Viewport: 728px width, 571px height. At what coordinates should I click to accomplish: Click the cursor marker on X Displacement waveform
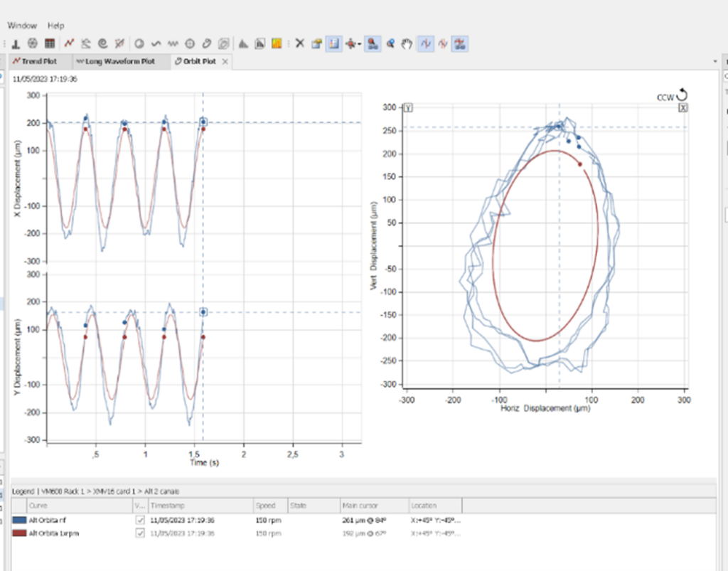[203, 122]
